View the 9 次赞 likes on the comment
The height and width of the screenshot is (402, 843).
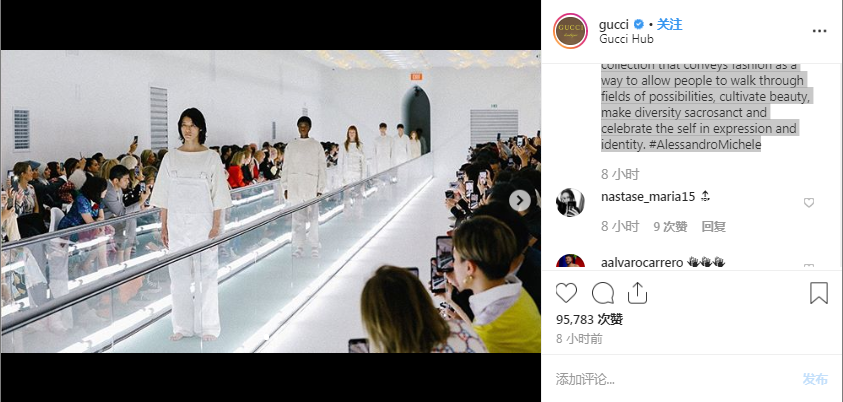pos(670,226)
